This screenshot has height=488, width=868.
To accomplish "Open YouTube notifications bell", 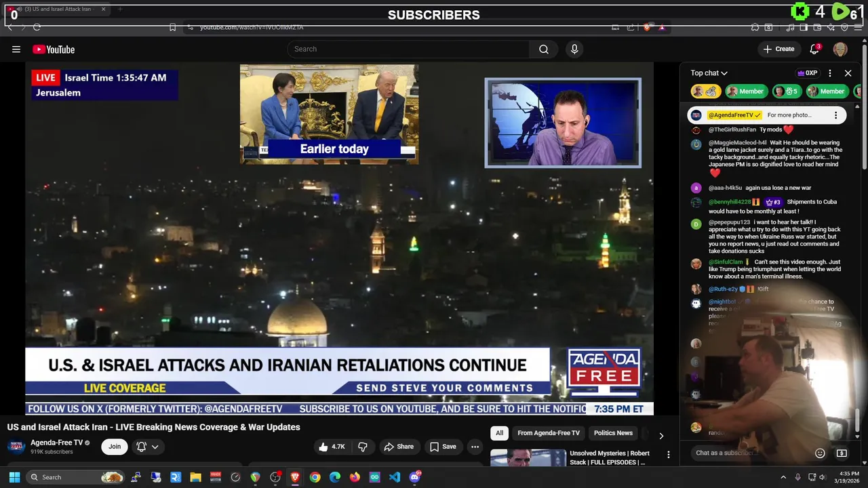I will click(x=815, y=49).
